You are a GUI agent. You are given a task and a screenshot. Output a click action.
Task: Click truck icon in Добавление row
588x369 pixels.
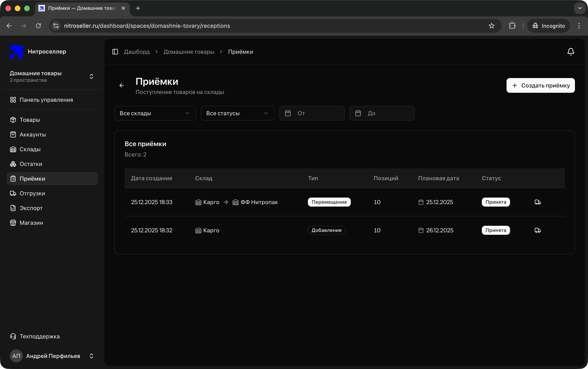(538, 230)
